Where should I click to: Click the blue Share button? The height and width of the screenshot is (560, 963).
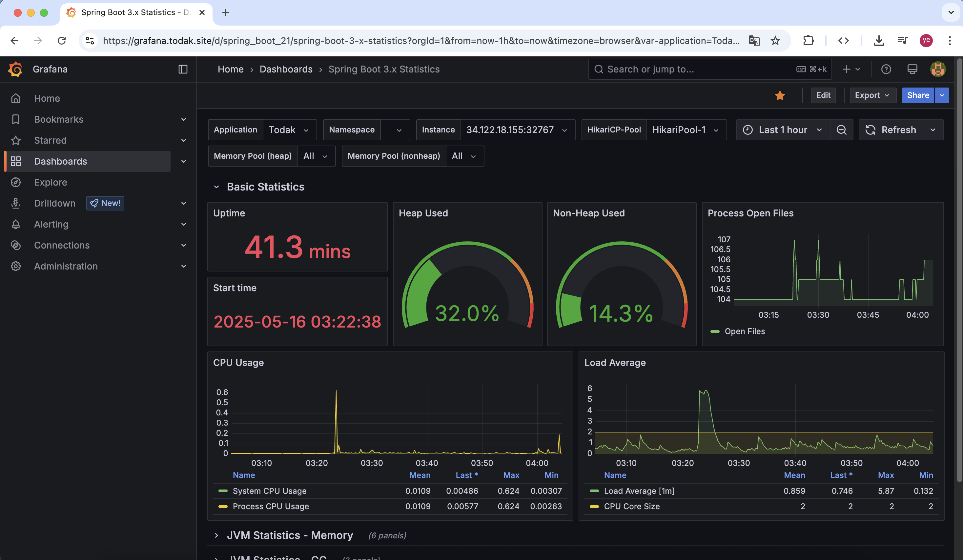(917, 95)
